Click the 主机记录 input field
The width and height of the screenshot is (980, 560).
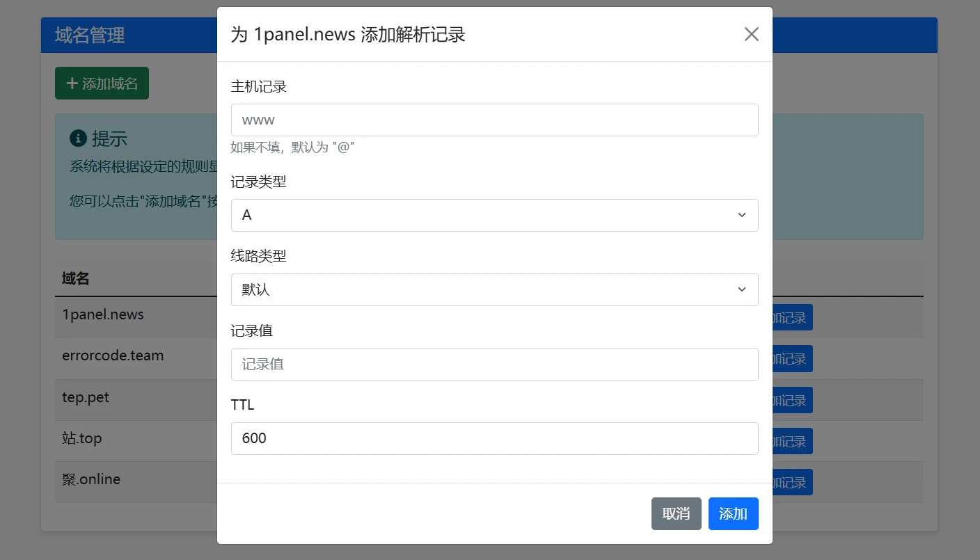494,120
